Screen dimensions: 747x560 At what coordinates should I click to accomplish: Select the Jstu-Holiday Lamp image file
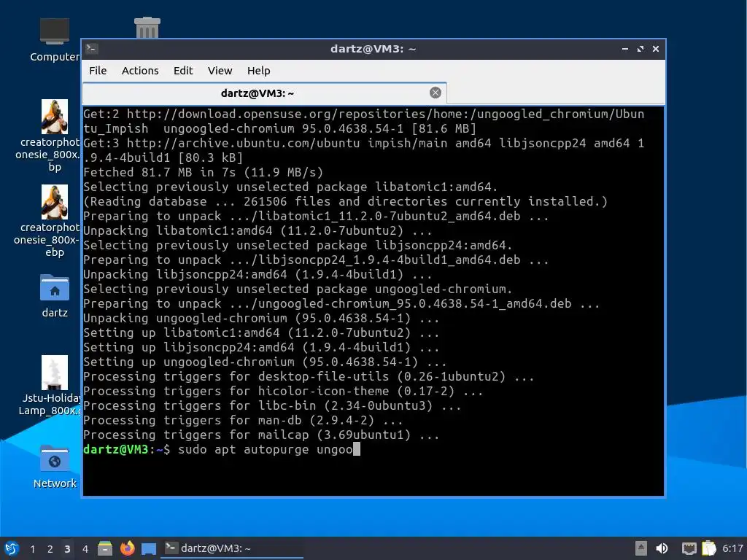pos(54,386)
